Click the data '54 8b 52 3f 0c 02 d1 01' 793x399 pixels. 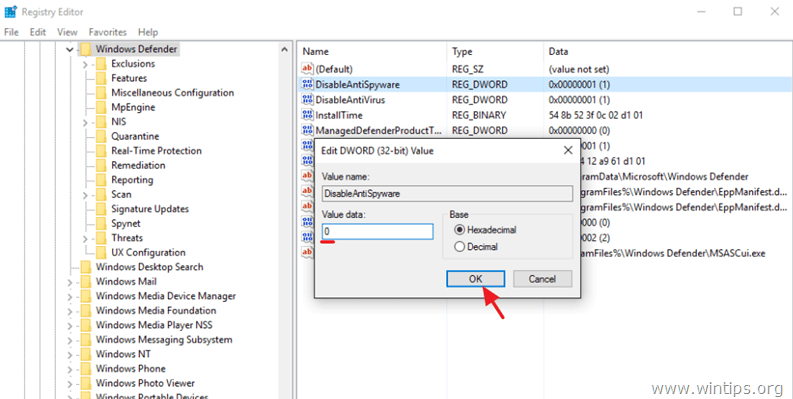[596, 115]
